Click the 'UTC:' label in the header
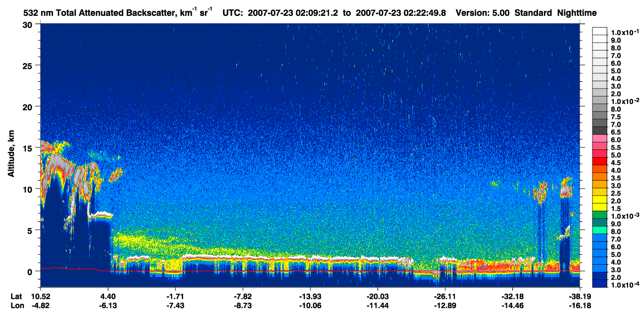 point(233,13)
